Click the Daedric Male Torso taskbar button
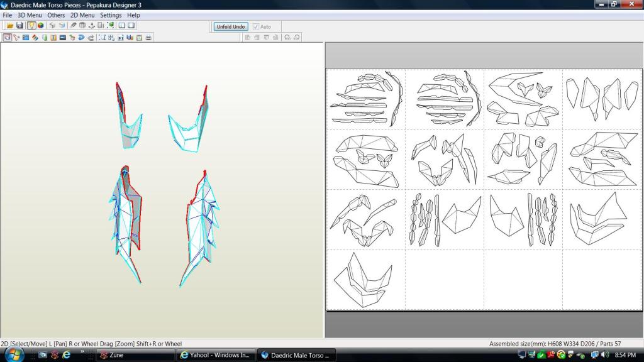Image resolution: width=644 pixels, height=362 pixels. (297, 355)
